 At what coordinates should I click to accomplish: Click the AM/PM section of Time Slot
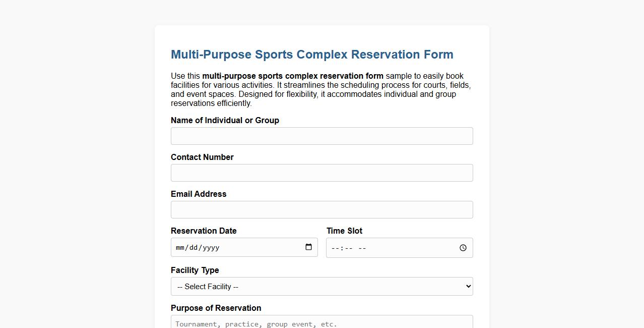point(359,248)
